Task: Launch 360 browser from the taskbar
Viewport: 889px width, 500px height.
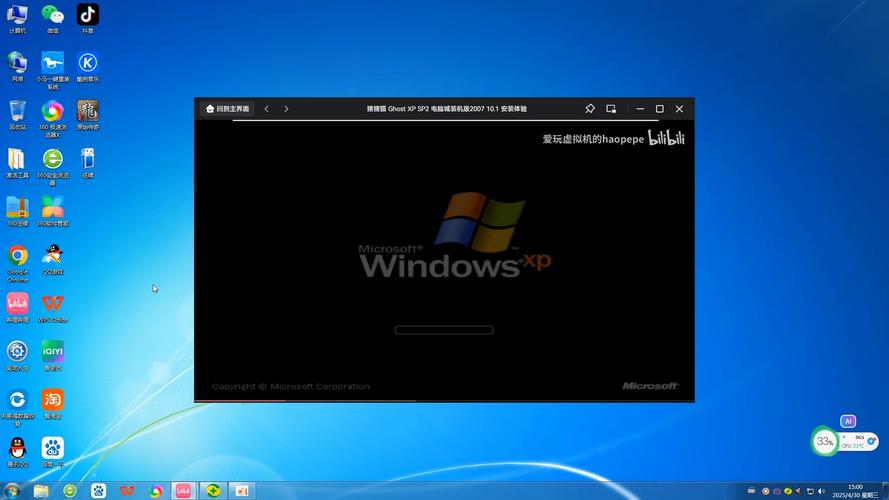Action: click(x=70, y=491)
